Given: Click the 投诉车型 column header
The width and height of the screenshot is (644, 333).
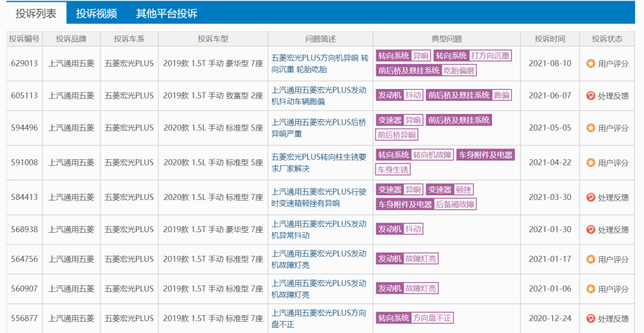Looking at the screenshot, I should (x=213, y=39).
